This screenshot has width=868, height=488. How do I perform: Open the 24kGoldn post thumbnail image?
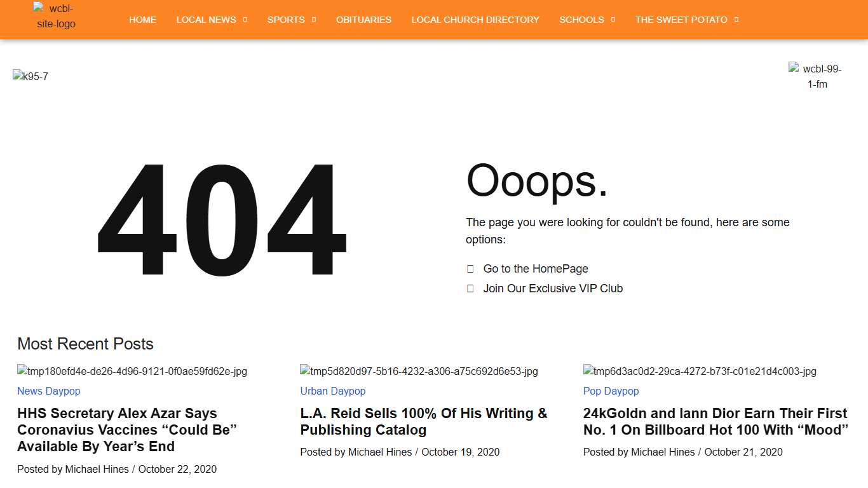[x=700, y=371]
